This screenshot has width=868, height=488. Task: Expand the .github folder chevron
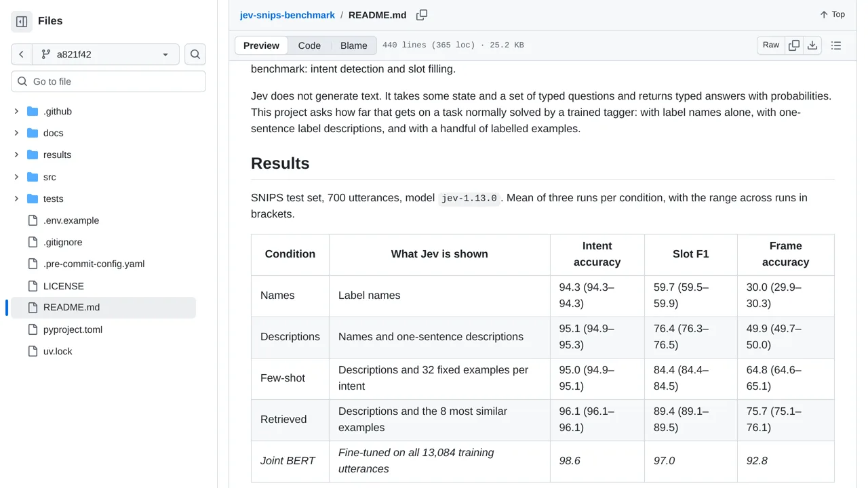pyautogui.click(x=16, y=111)
